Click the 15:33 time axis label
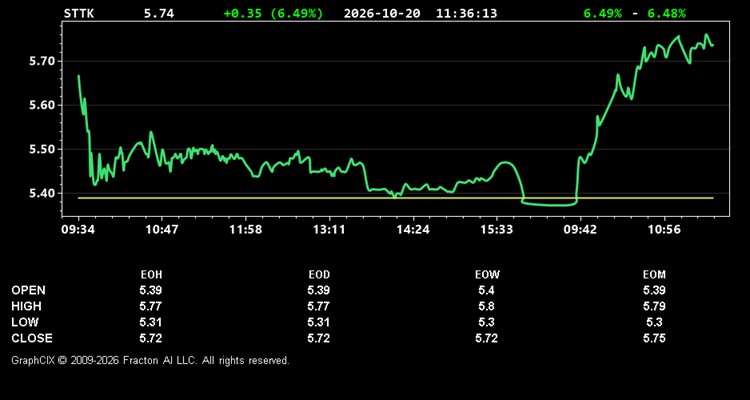This screenshot has height=400, width=750. pyautogui.click(x=496, y=230)
